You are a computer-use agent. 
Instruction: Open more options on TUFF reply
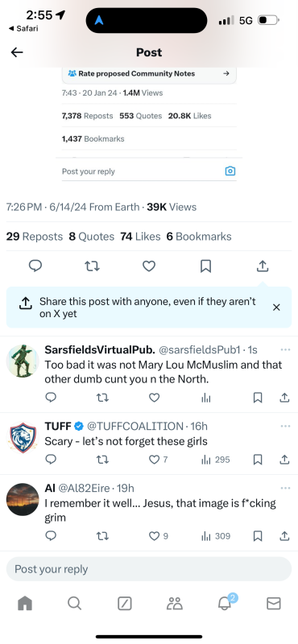pyautogui.click(x=285, y=426)
